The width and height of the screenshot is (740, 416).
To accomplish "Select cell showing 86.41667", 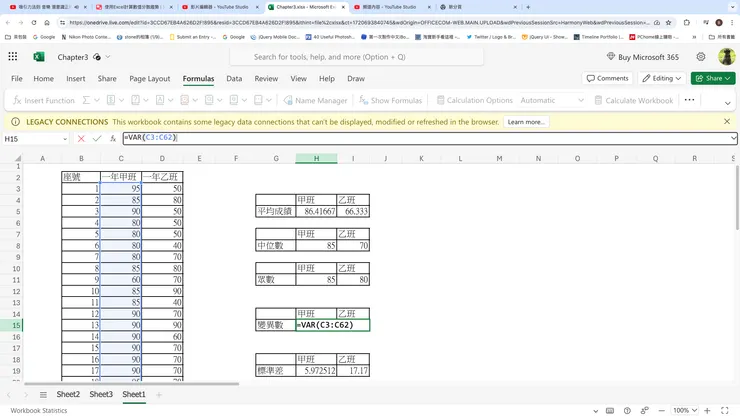I will click(x=316, y=211).
